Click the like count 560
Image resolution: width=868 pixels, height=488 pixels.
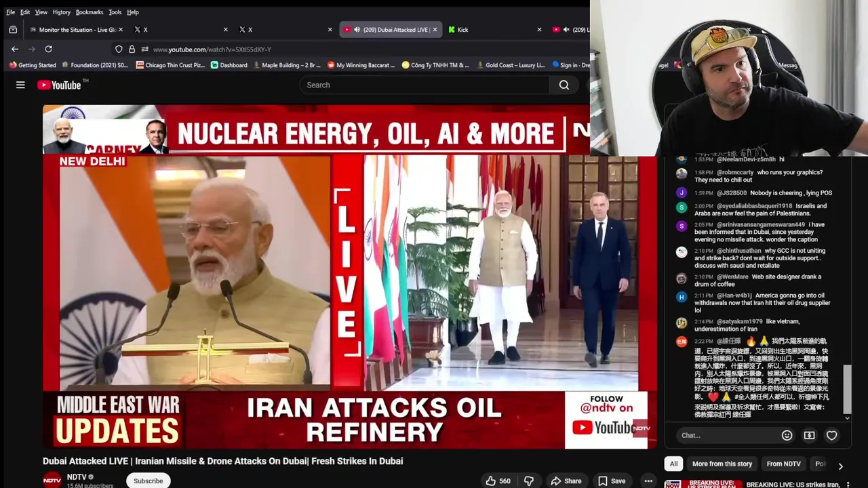pos(505,481)
